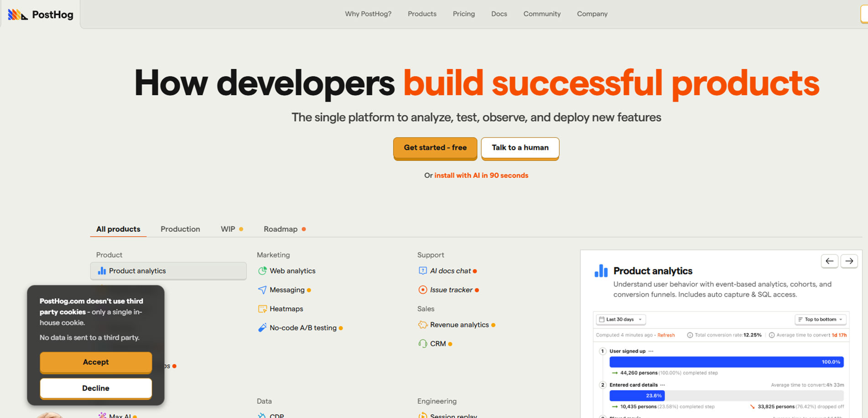
Task: Click info icon beside Total conversion rate
Action: pyautogui.click(x=690, y=335)
